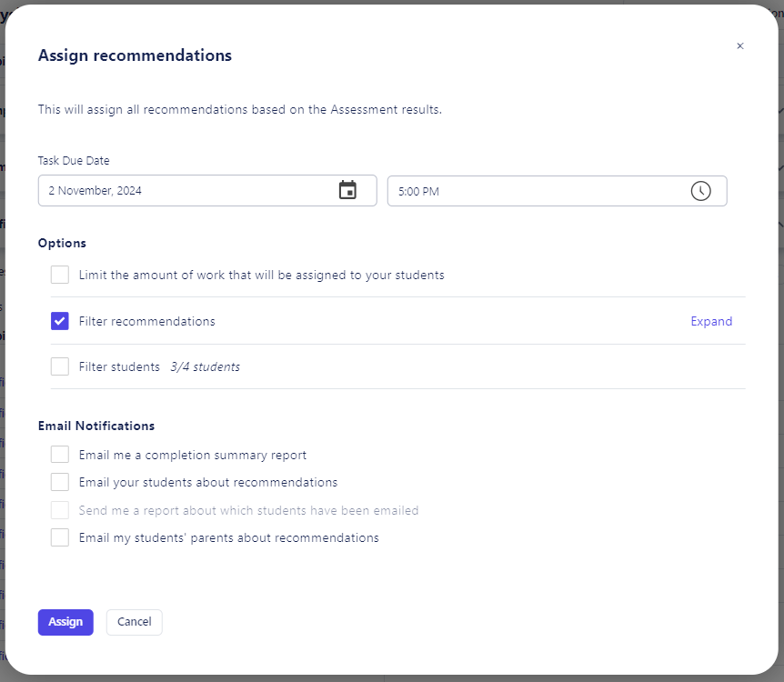The height and width of the screenshot is (682, 784).
Task: Click the Cancel button
Action: pyautogui.click(x=134, y=622)
